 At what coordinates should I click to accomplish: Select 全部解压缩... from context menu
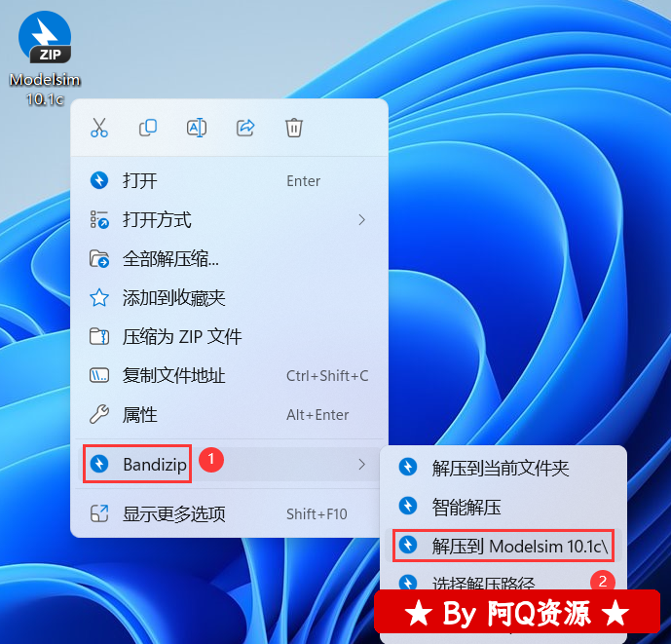pos(230,258)
